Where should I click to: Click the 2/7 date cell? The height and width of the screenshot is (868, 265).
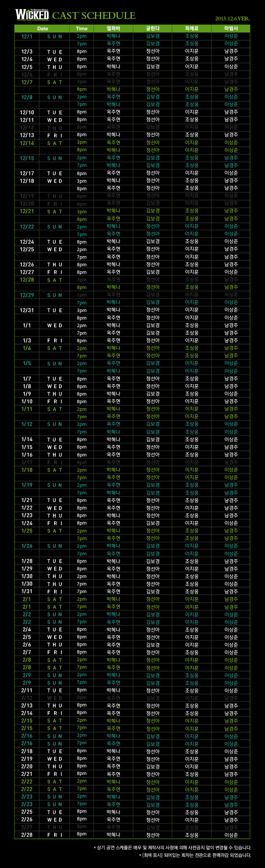27,652
